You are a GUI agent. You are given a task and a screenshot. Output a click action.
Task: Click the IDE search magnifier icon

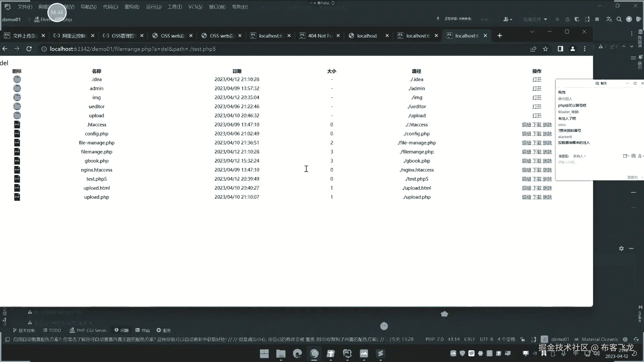[x=619, y=19]
